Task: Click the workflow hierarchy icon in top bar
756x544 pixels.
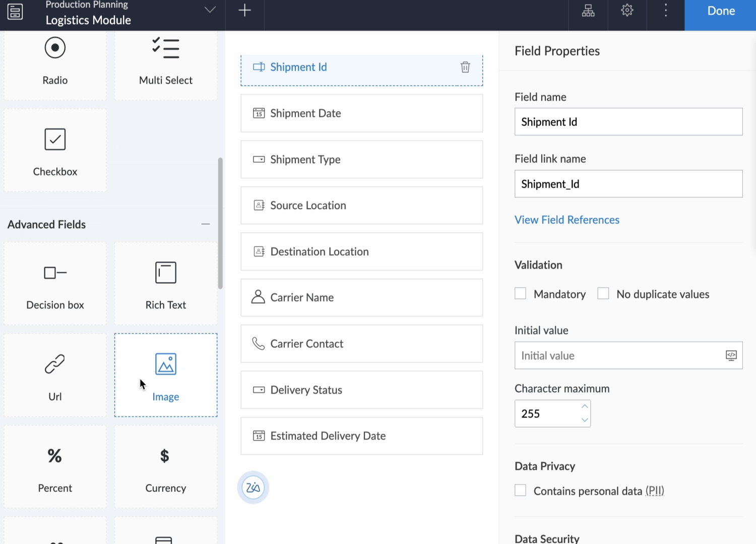Action: pyautogui.click(x=588, y=11)
